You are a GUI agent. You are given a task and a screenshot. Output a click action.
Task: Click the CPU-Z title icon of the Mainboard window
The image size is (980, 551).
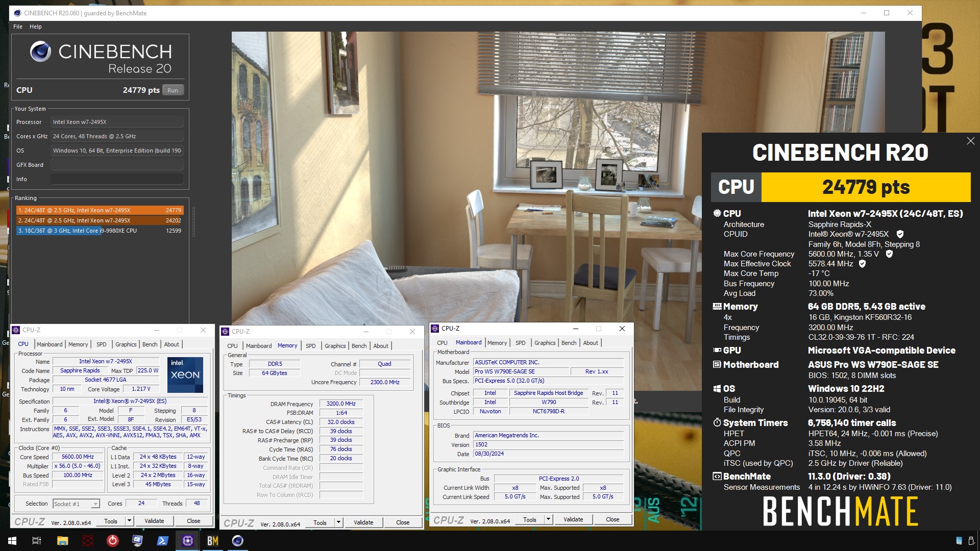pyautogui.click(x=435, y=329)
